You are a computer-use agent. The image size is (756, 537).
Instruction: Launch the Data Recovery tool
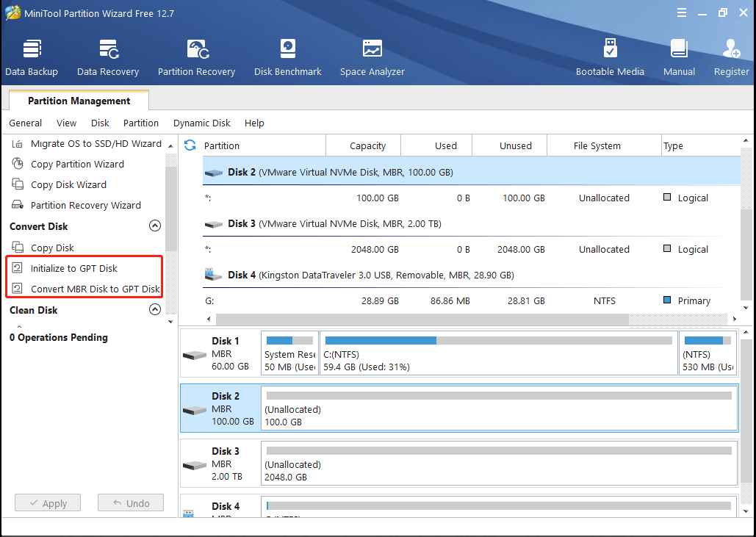108,57
